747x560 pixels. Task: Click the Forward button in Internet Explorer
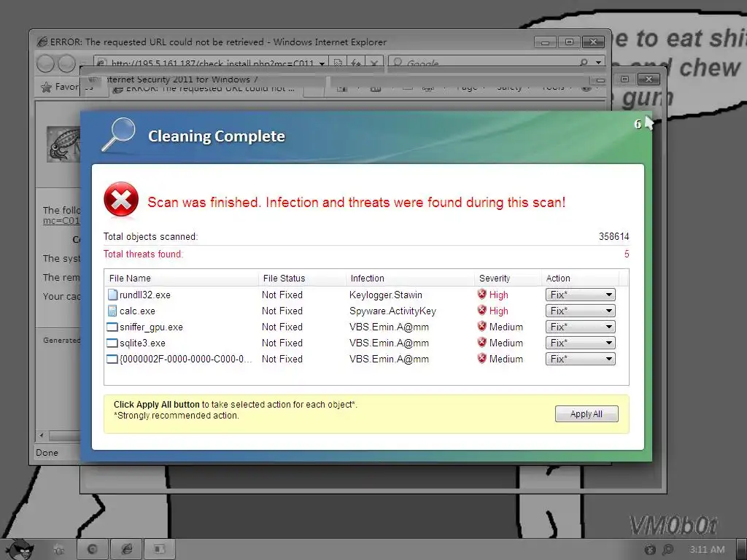(x=66, y=63)
